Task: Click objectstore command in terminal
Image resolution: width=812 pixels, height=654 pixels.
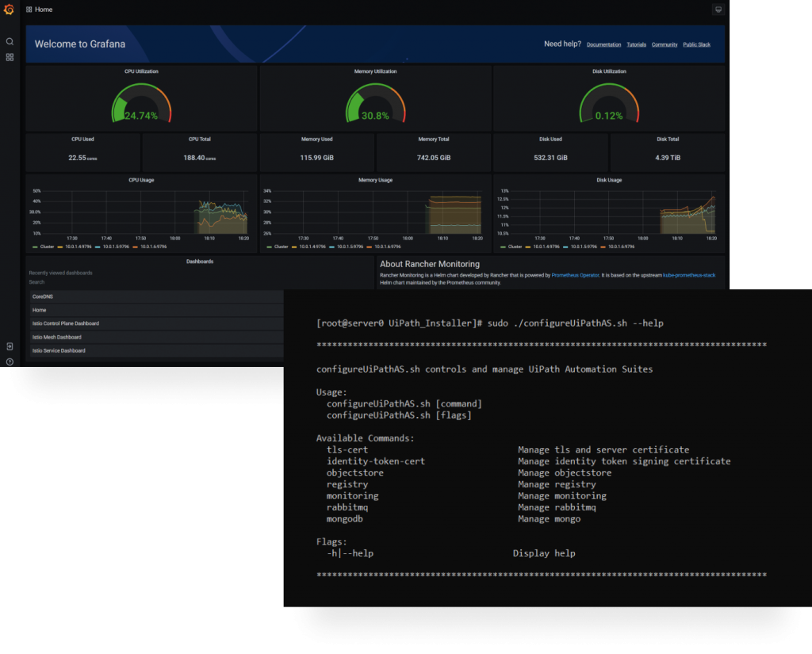Action: [x=354, y=472]
